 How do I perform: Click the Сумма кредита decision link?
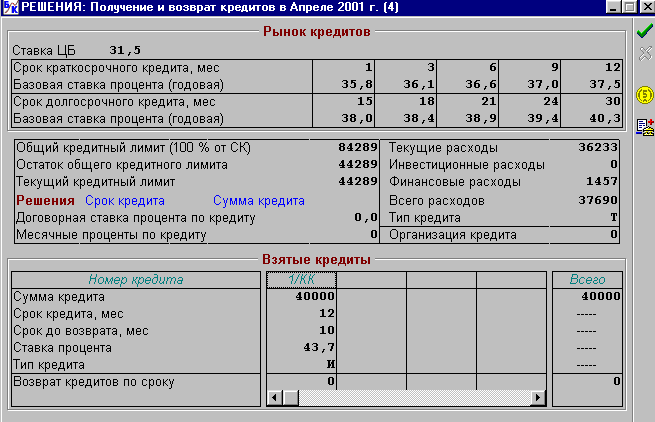click(259, 201)
